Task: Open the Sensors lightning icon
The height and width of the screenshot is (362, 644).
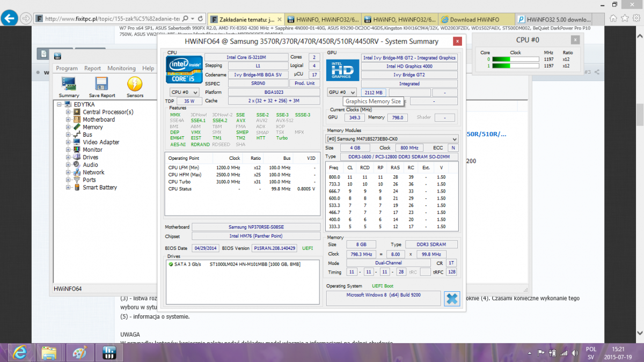Action: [x=135, y=87]
